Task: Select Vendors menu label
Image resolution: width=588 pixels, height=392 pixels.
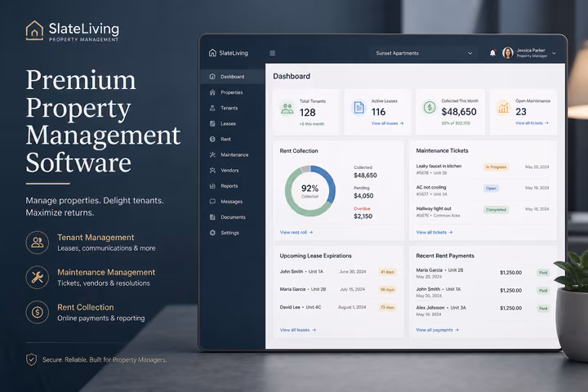Action: point(229,171)
